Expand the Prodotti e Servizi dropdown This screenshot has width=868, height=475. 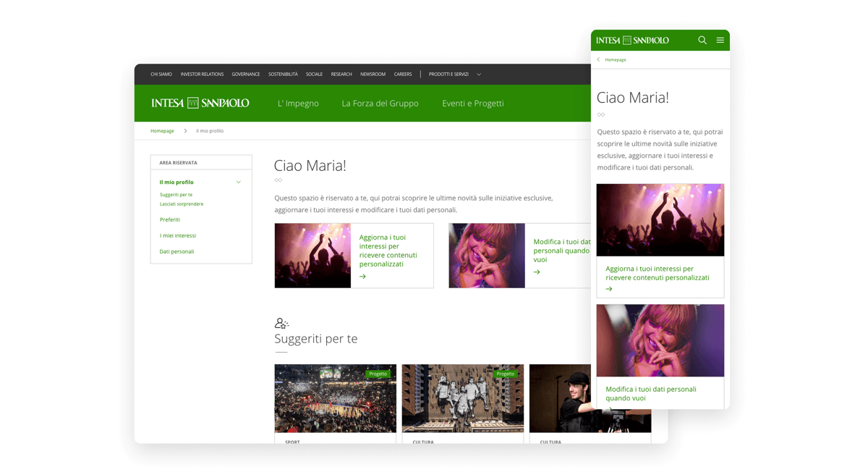(479, 75)
